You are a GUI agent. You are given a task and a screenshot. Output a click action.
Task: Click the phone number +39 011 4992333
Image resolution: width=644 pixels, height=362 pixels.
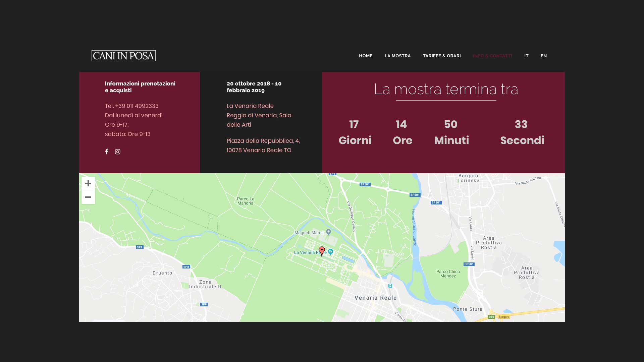pos(137,106)
